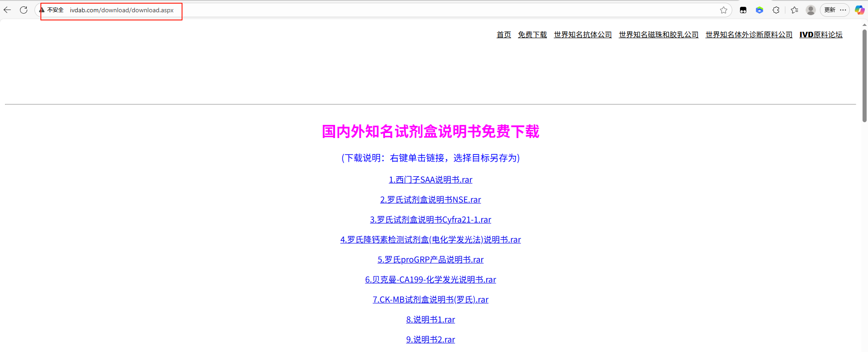Click the heading 国内外知名试剂盒说明书免费下载
Screen dimensions: 868x352
tap(430, 132)
